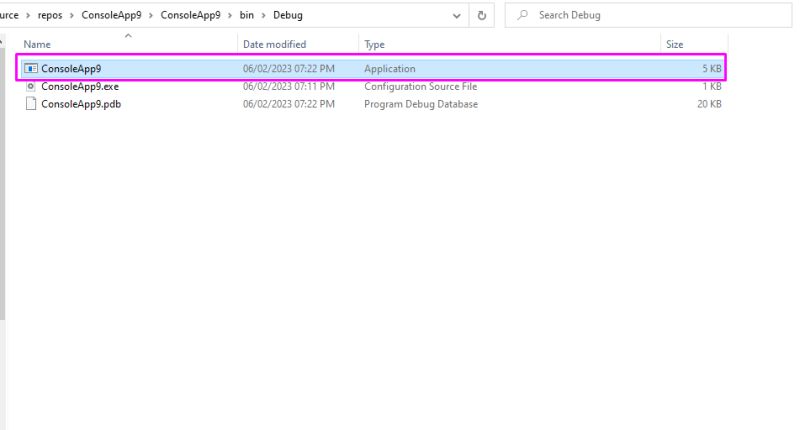Expand the chevron after repos breadcrumb

(x=72, y=15)
